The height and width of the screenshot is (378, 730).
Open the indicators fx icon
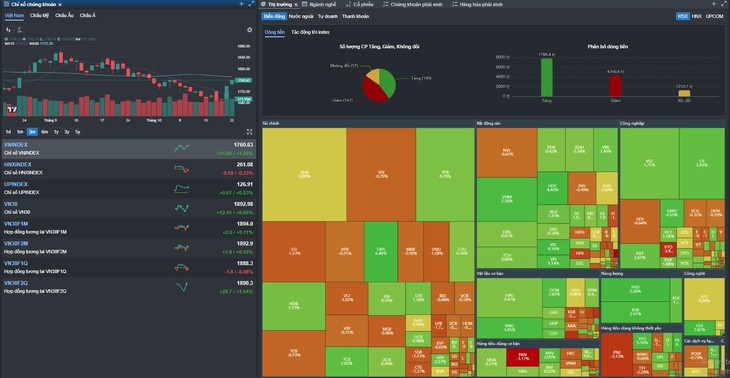(x=19, y=30)
